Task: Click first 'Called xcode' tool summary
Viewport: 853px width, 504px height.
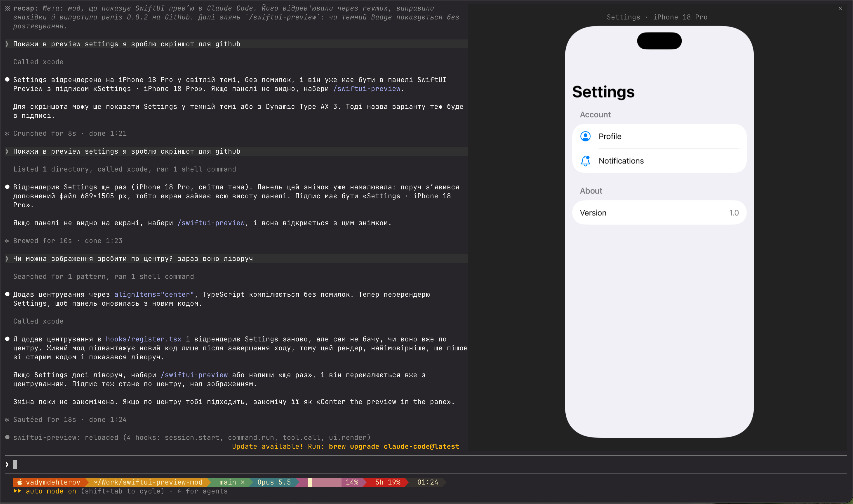Action: click(x=38, y=62)
